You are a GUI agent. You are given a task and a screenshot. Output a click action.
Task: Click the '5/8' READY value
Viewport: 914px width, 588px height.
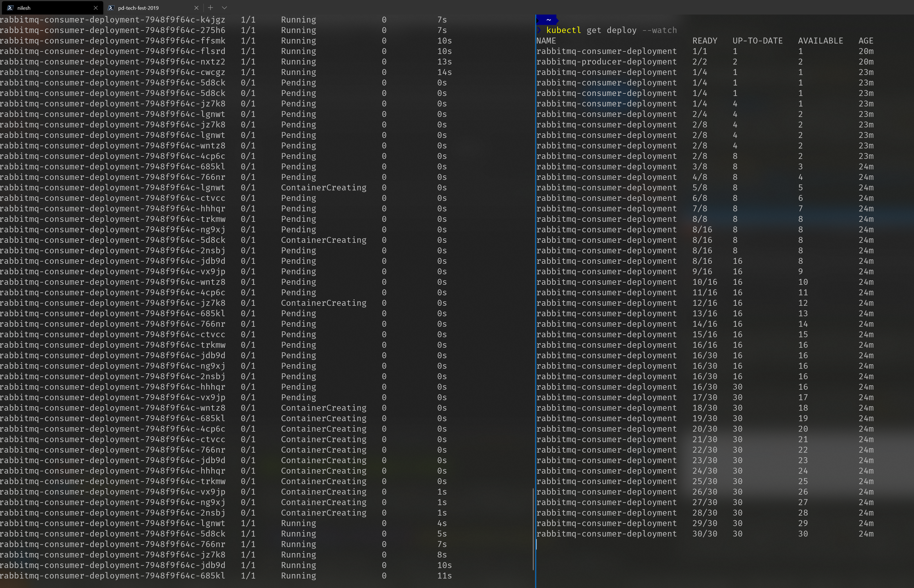[700, 187]
